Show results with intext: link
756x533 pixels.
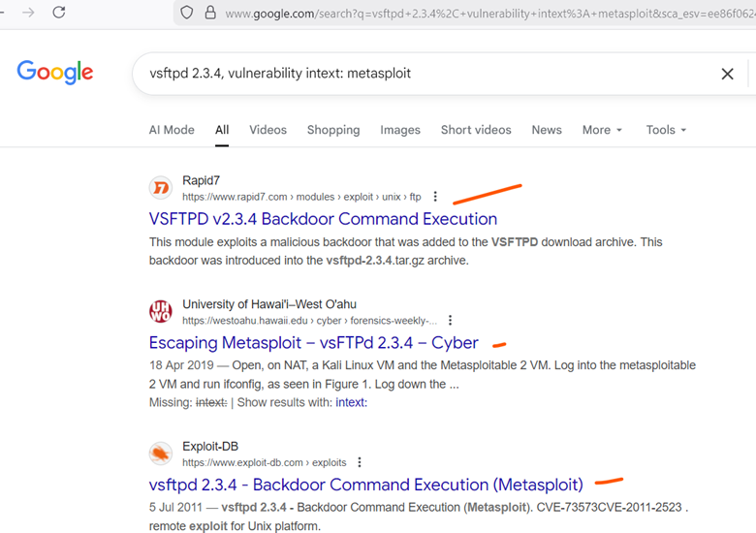point(352,403)
